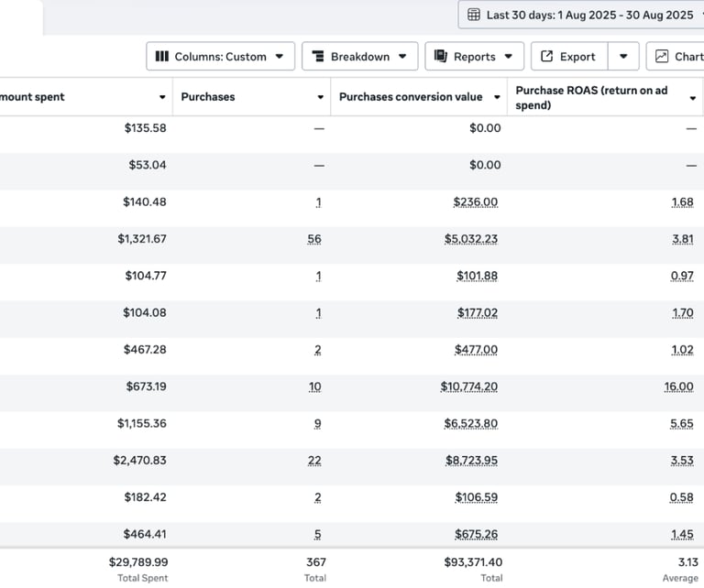This screenshot has width=704, height=588.
Task: Click the Reports documents icon
Action: (441, 57)
